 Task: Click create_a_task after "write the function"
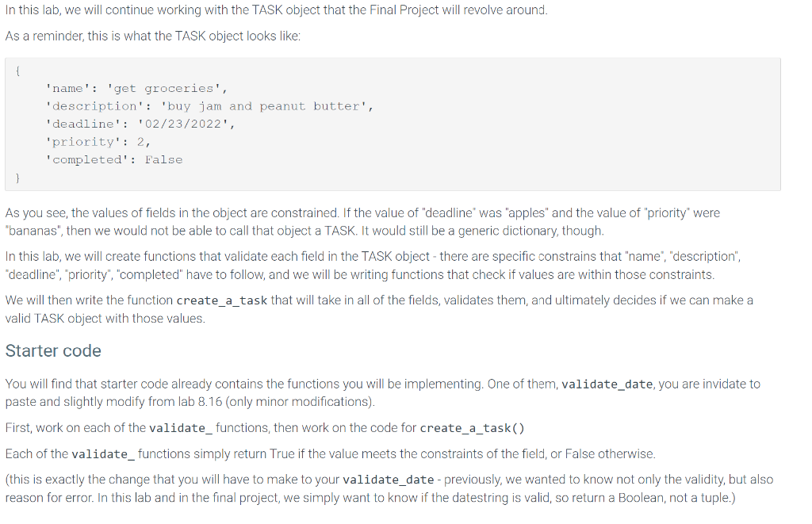222,300
